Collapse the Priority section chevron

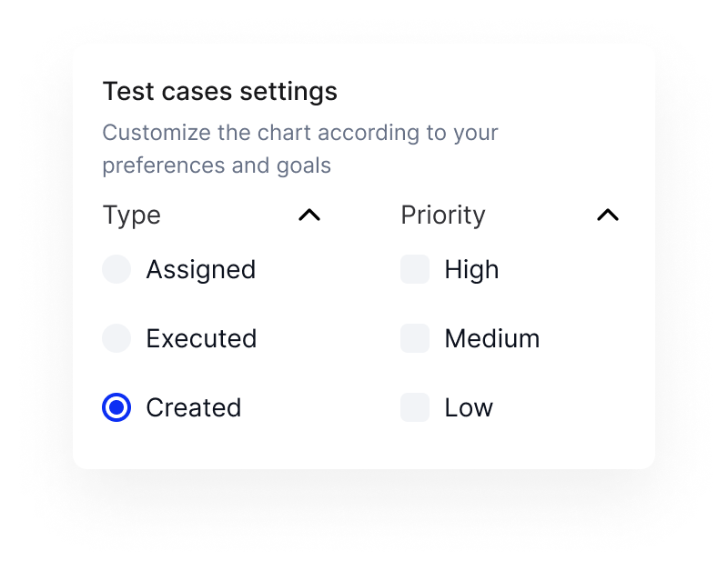608,215
